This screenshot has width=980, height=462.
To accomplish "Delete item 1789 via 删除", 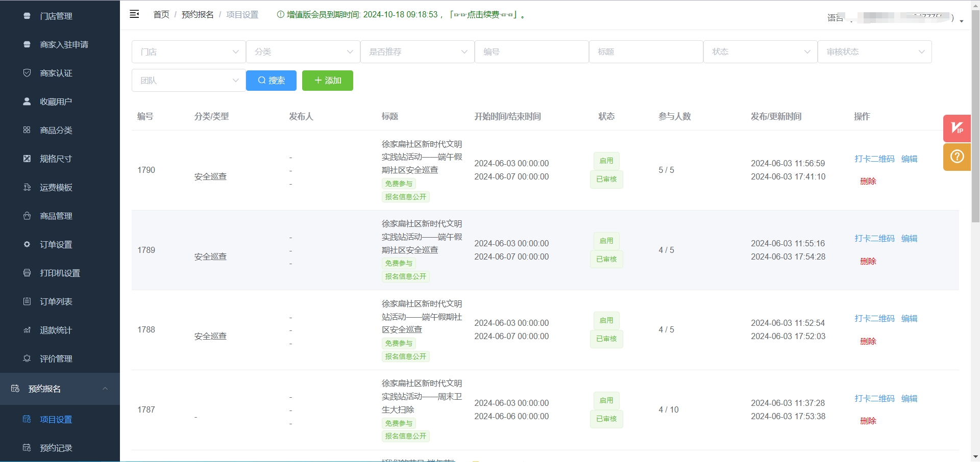I will [868, 261].
